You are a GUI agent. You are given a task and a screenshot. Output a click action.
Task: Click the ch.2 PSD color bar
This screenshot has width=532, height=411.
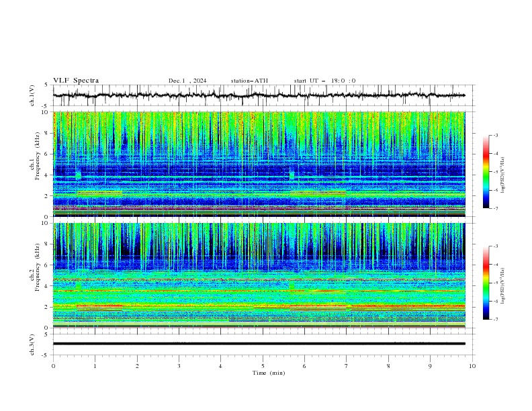(x=486, y=283)
